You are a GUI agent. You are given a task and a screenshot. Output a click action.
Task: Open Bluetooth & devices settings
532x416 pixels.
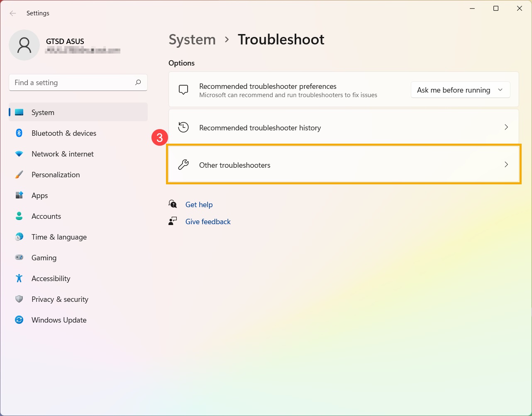[x=78, y=133]
